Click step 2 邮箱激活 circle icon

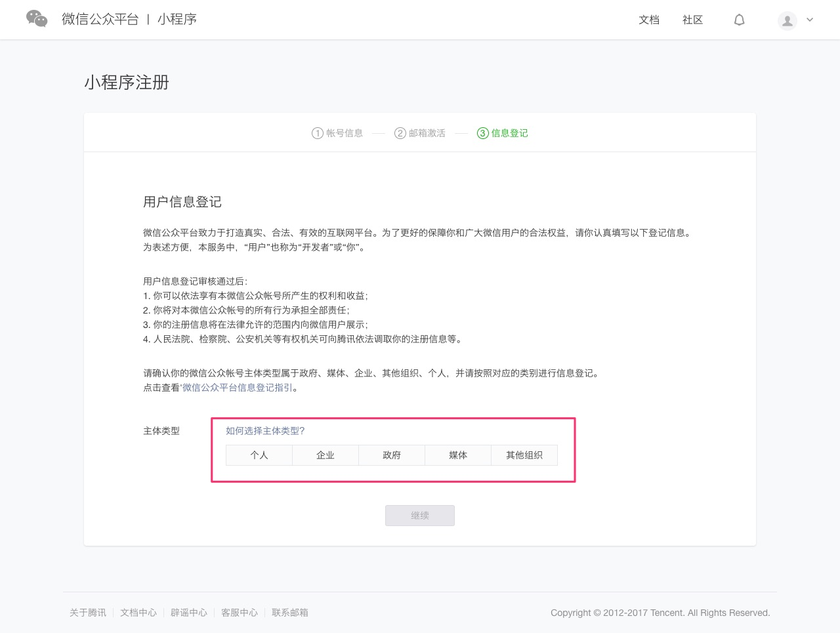[400, 133]
